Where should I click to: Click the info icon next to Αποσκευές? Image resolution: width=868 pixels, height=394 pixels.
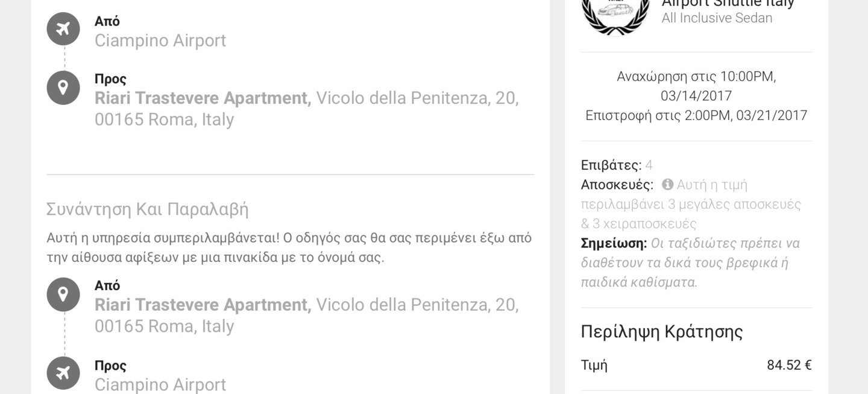click(x=667, y=184)
